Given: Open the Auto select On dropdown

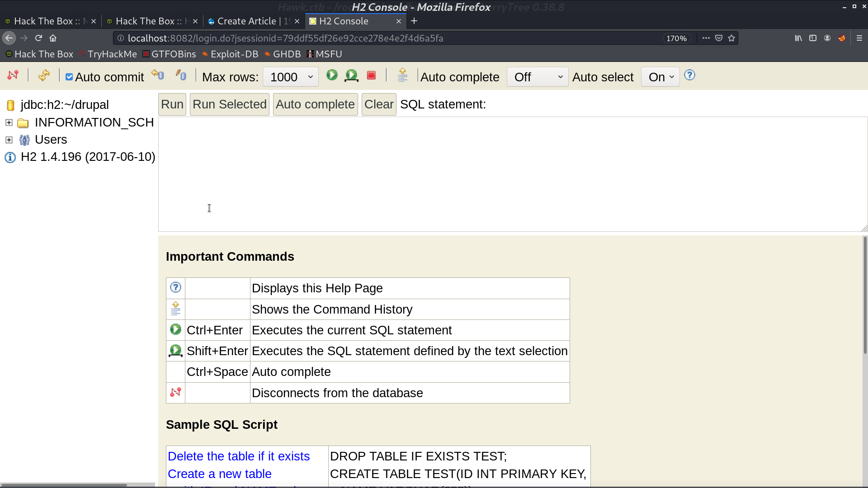Looking at the screenshot, I should (x=660, y=77).
